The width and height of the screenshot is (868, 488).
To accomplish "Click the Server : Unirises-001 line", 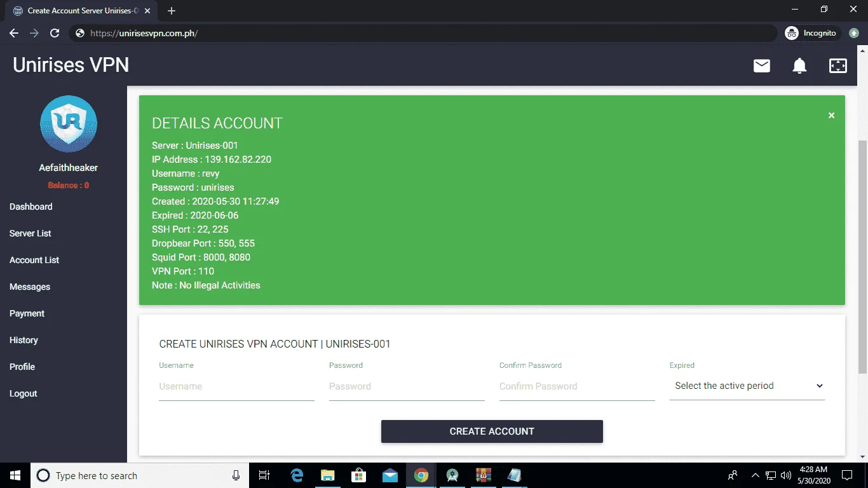I will 195,146.
